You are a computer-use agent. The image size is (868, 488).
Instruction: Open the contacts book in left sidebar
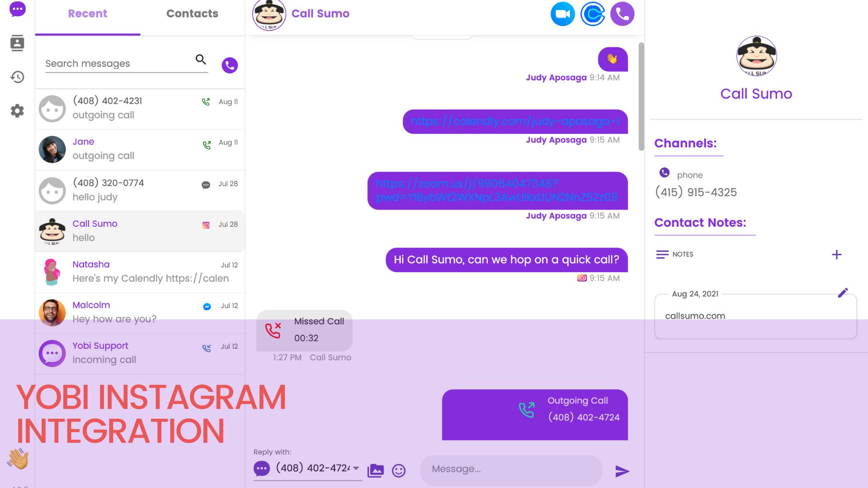point(17,43)
